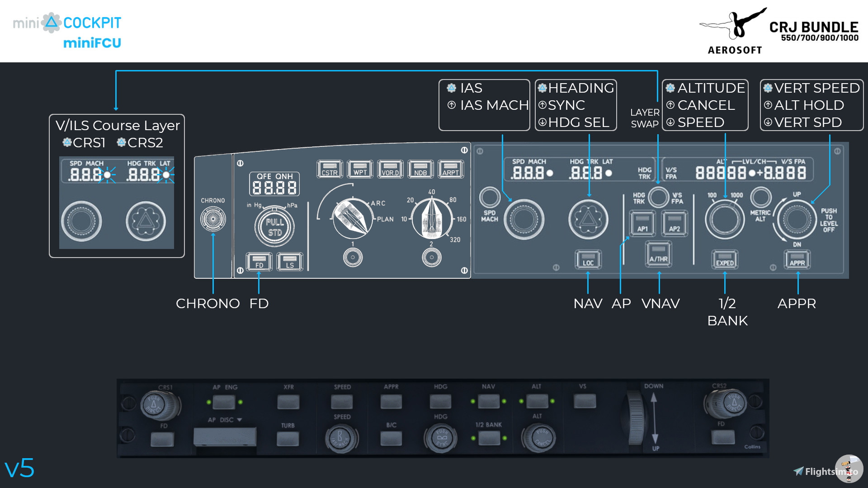Click the PULL STD barometer knob
The image size is (868, 488).
pos(274,227)
